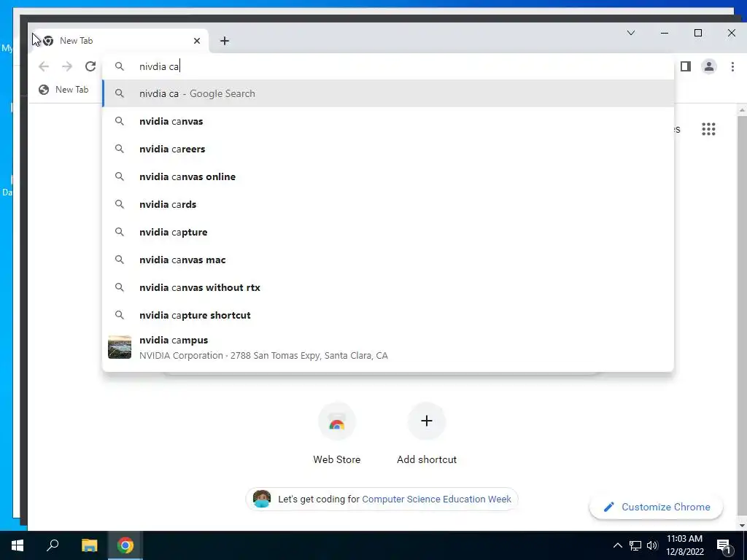Click the Chrome taskbar icon
The width and height of the screenshot is (747, 560).
coord(125,545)
